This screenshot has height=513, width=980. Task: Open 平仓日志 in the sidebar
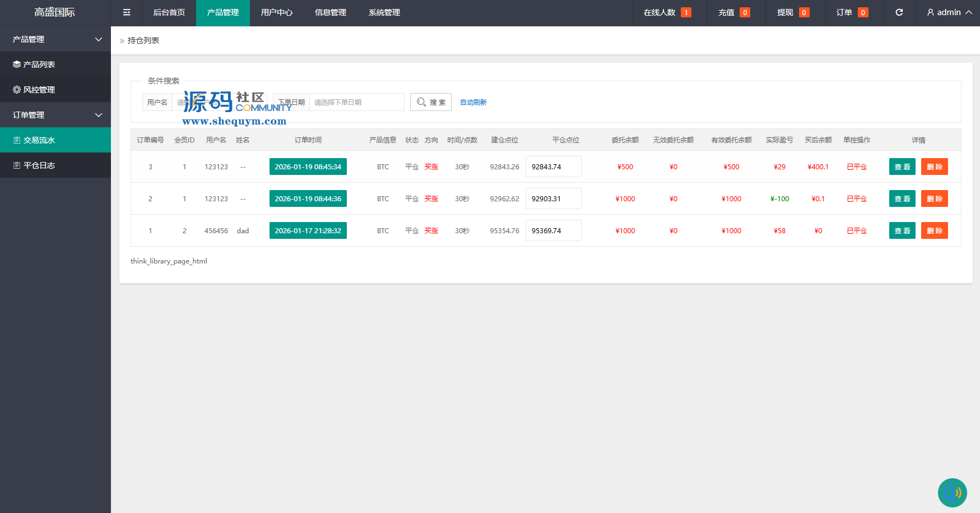[39, 165]
